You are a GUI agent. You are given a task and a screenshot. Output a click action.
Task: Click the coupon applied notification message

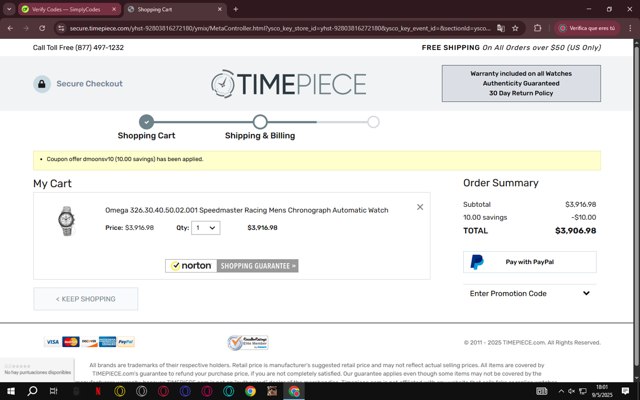click(125, 159)
